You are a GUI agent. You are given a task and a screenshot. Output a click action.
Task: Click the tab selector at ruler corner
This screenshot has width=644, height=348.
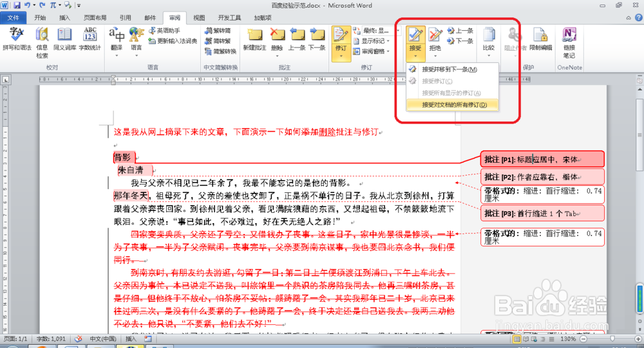point(6,80)
